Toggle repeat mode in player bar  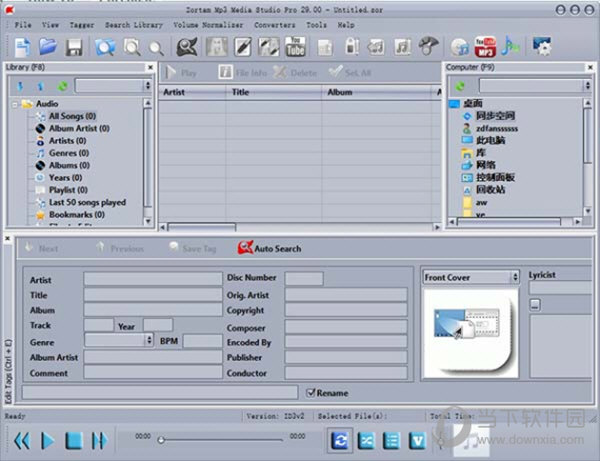click(x=341, y=438)
